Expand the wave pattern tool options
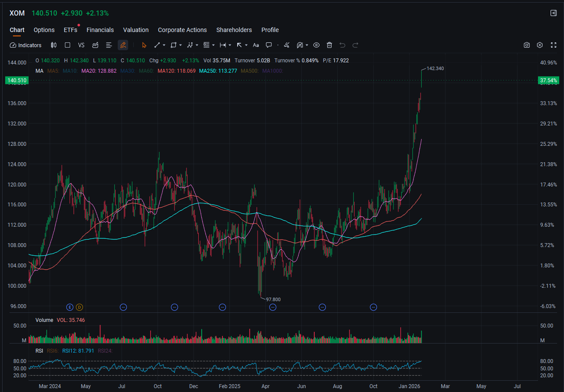The width and height of the screenshot is (564, 392). (x=197, y=45)
